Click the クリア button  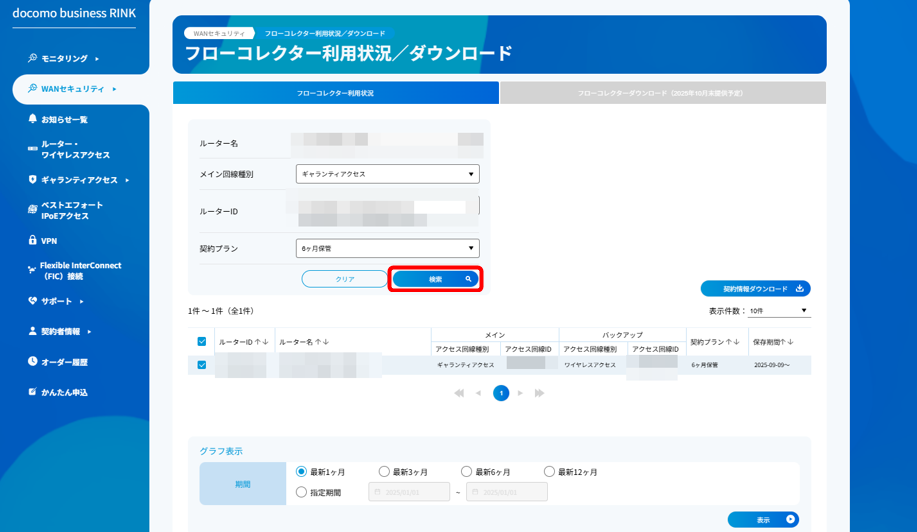(344, 279)
